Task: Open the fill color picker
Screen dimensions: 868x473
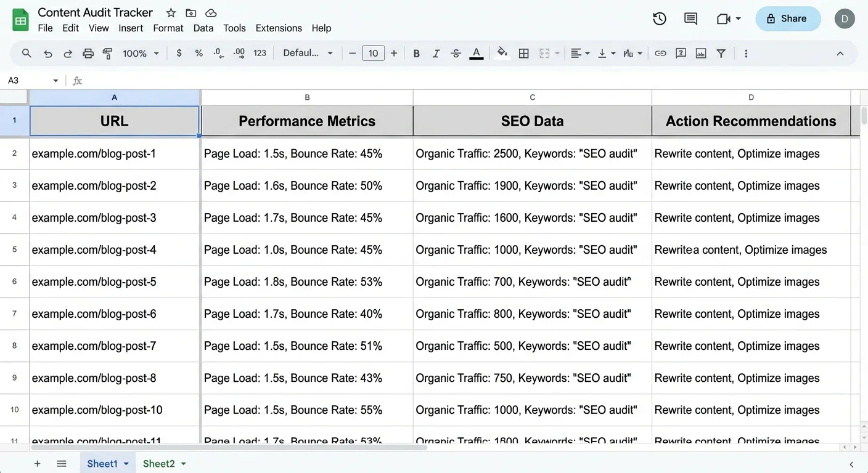Action: (x=503, y=54)
